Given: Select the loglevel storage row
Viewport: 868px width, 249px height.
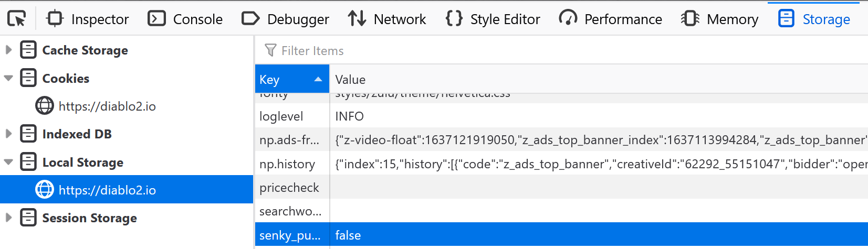Looking at the screenshot, I should pyautogui.click(x=281, y=116).
